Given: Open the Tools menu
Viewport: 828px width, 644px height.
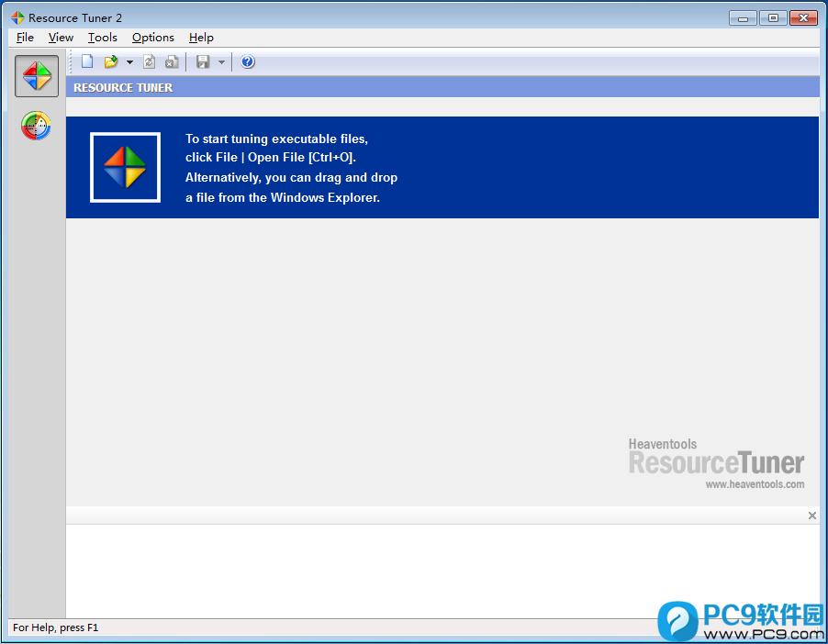Looking at the screenshot, I should [103, 38].
